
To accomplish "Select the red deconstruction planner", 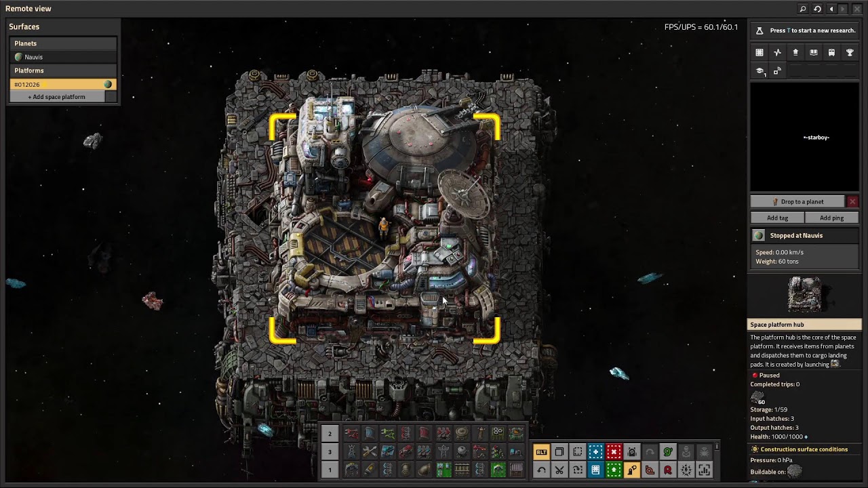I will click(614, 451).
